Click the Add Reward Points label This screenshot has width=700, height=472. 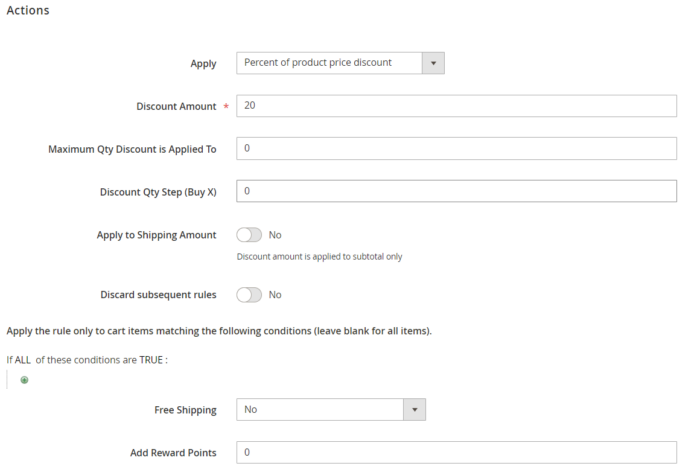[173, 453]
